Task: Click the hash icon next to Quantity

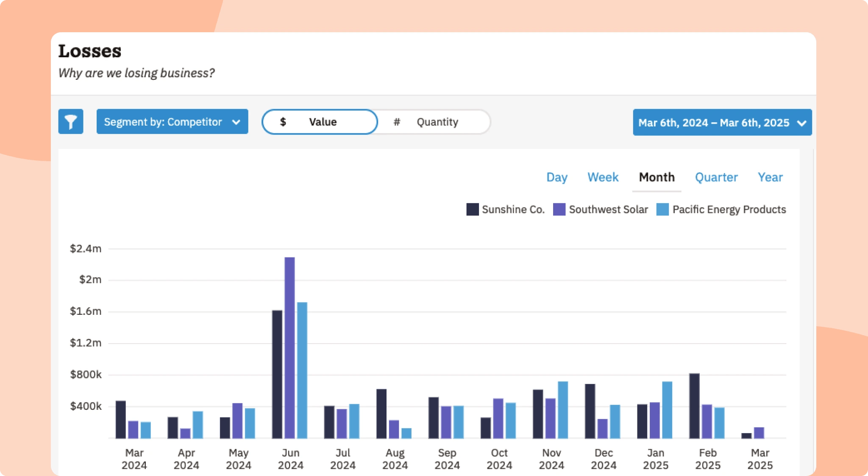Action: click(x=397, y=122)
